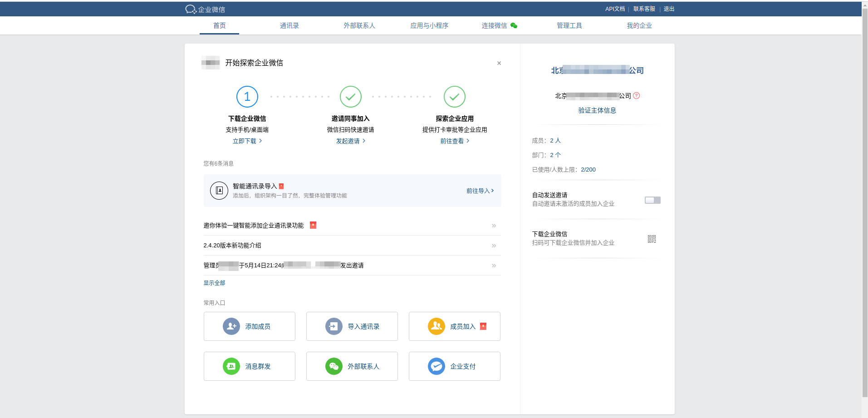Click the step 1 circle for 下载企业微信
The height and width of the screenshot is (418, 868).
coord(247,97)
